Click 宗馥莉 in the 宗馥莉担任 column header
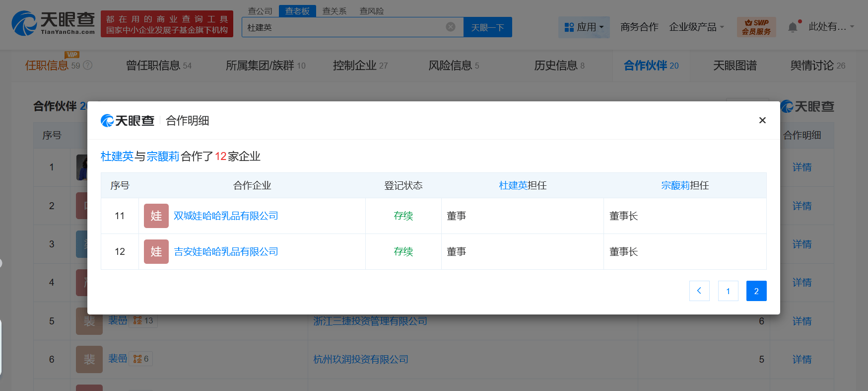This screenshot has height=391, width=868. [675, 185]
